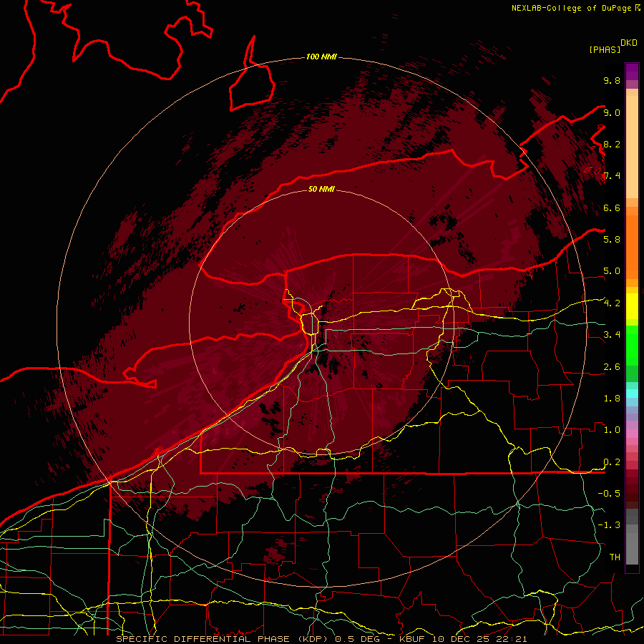Screen dimensions: 644x644
Task: Click the 100 NMI range ring label
Action: 321,57
